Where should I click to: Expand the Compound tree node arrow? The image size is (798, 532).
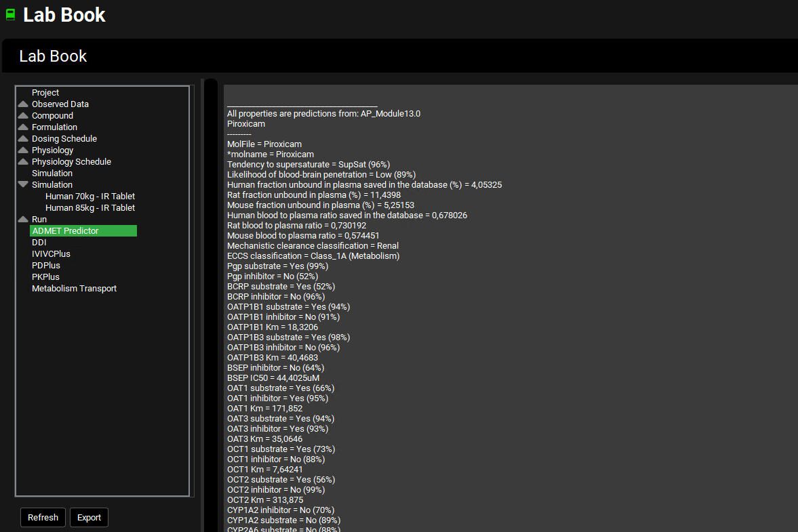tap(23, 116)
